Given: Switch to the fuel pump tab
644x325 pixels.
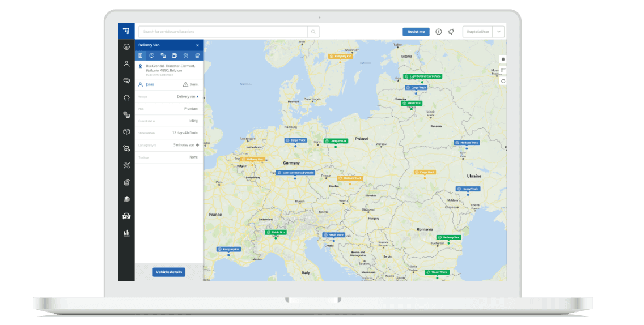Looking at the screenshot, I should tap(175, 55).
